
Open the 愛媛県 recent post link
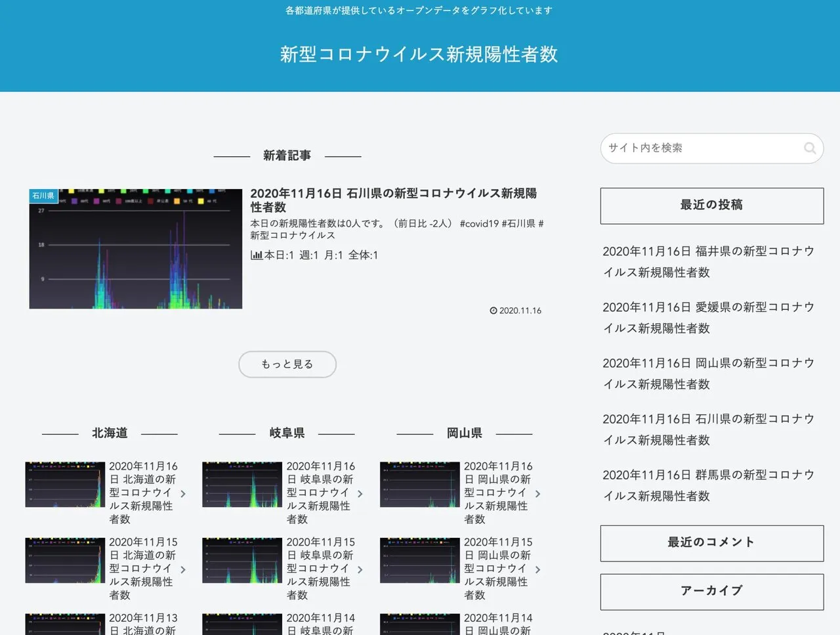point(708,317)
